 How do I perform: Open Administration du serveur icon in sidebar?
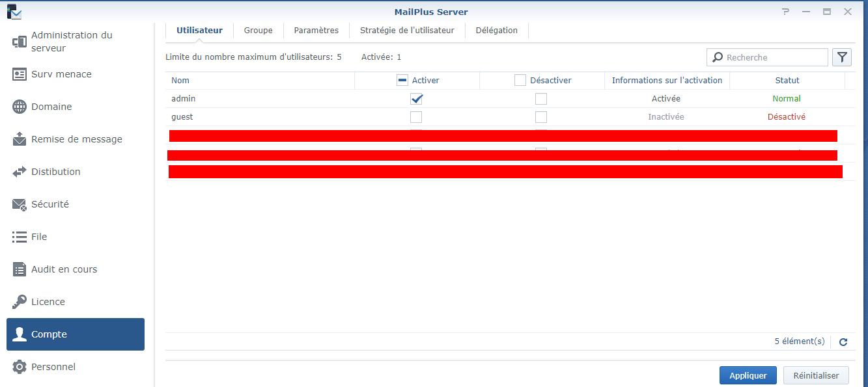click(x=20, y=42)
